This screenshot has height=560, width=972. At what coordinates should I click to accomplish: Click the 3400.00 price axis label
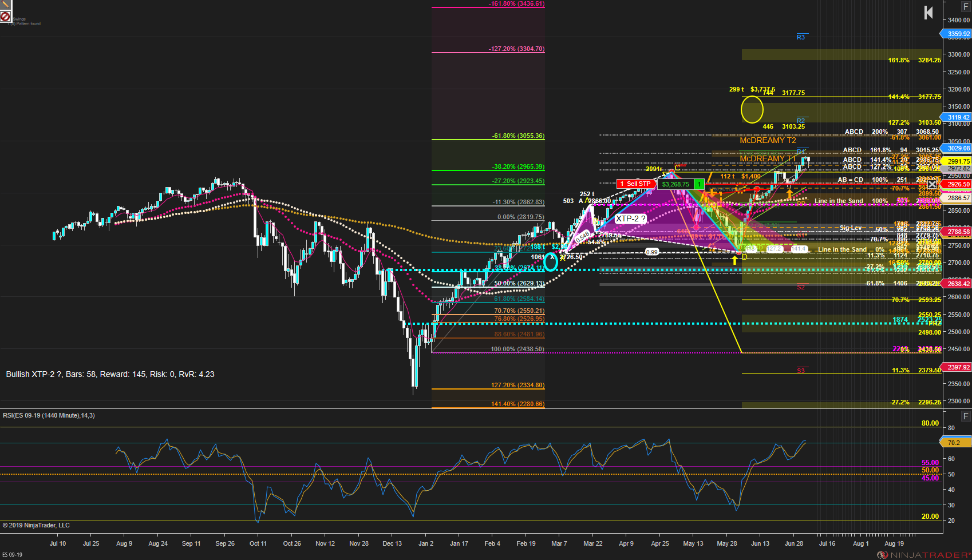pos(959,20)
